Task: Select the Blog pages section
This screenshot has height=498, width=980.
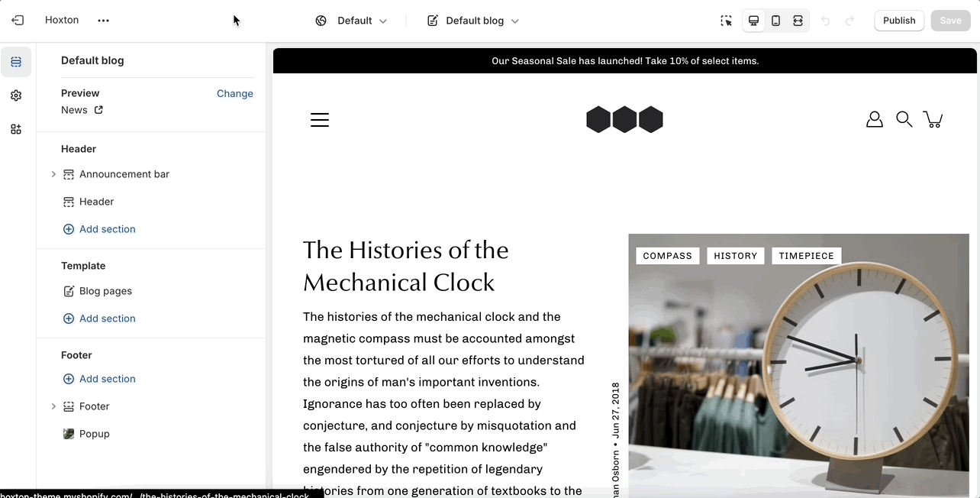Action: tap(105, 291)
